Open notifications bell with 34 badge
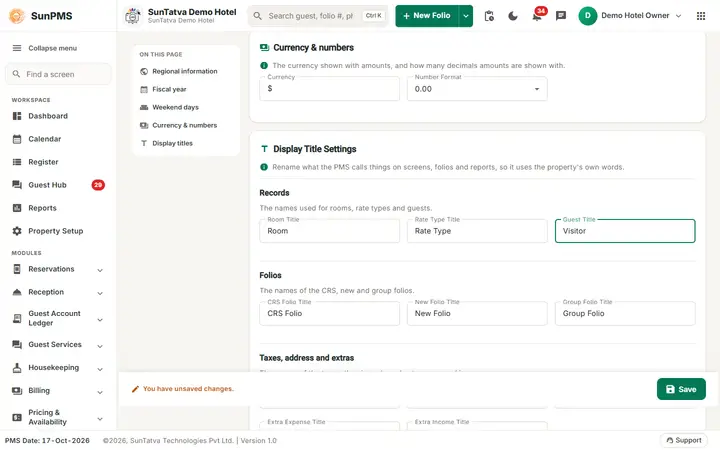This screenshot has height=450, width=720. (x=537, y=15)
